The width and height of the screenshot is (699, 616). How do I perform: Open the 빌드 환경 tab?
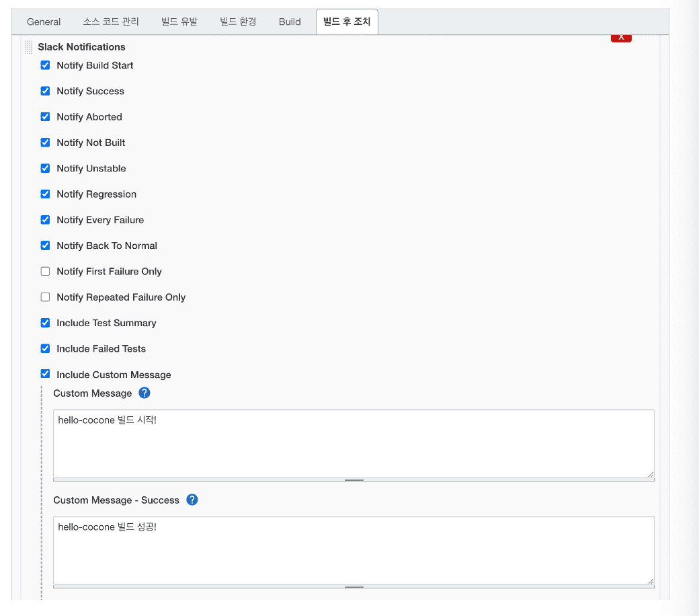[238, 22]
